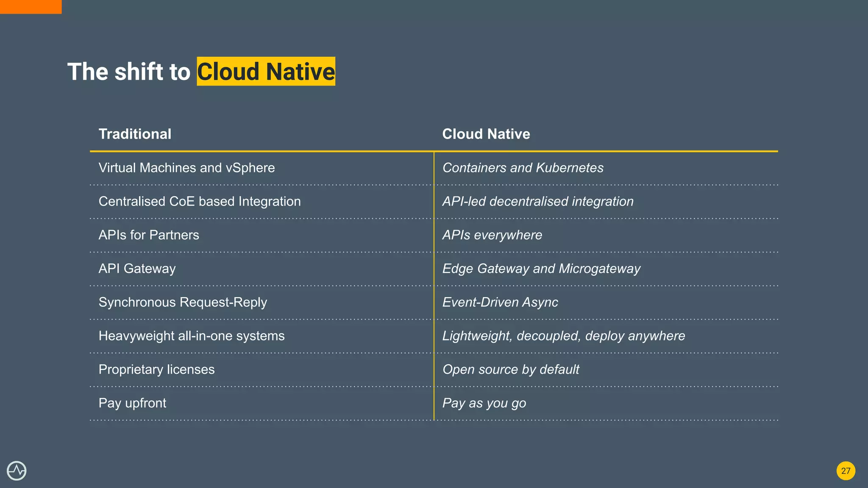
Task: Click the highlighted 'Cloud Native' title
Action: 266,71
